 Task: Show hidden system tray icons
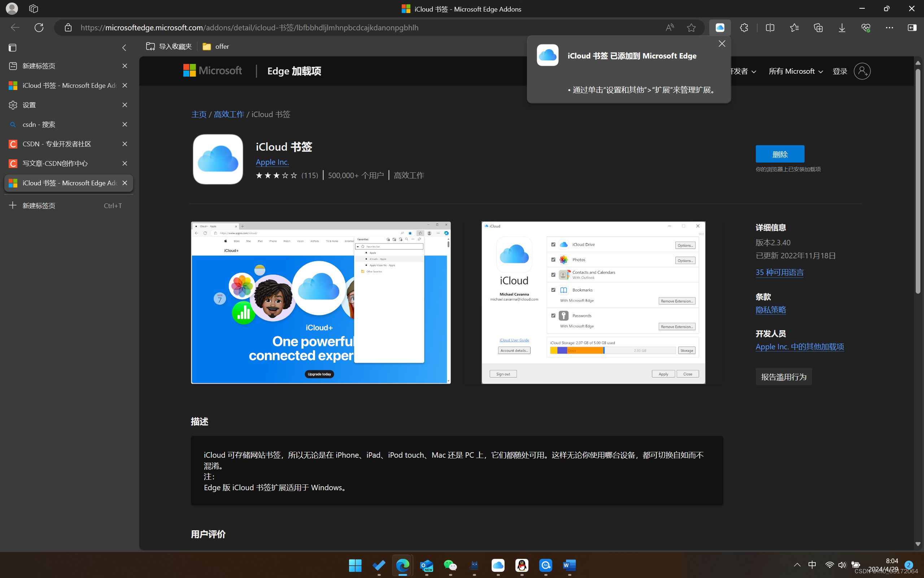point(797,565)
